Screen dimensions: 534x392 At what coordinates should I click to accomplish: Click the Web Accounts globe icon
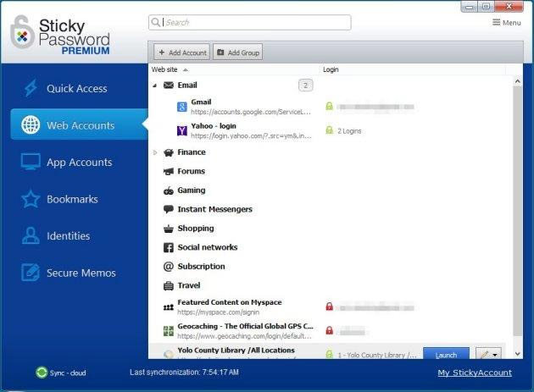(31, 124)
